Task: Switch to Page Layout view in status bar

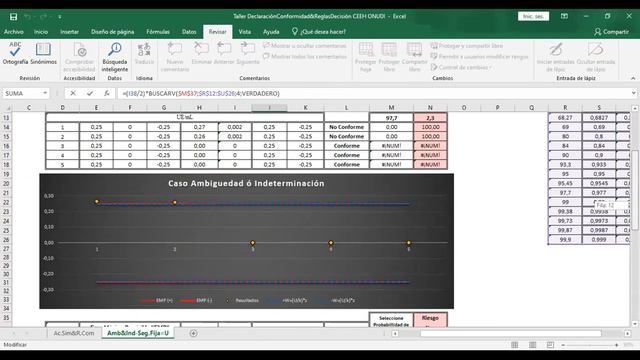Action: click(x=532, y=345)
